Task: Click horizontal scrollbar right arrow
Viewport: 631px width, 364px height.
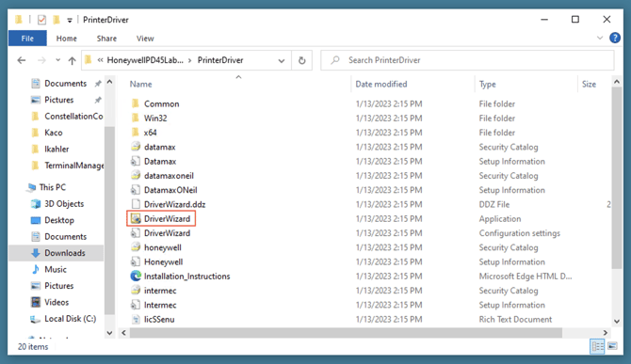Action: coord(606,333)
